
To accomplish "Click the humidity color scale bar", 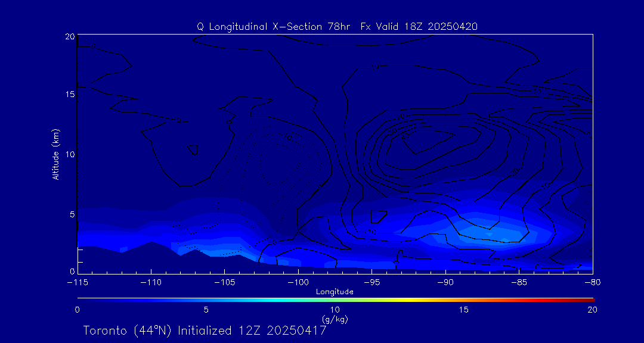I will pyautogui.click(x=336, y=300).
